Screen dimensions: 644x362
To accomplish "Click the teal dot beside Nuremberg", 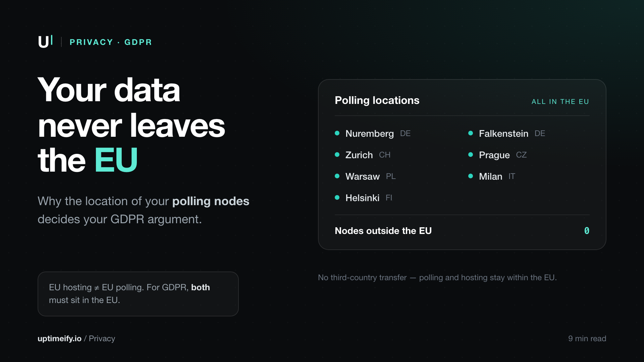I will point(337,133).
